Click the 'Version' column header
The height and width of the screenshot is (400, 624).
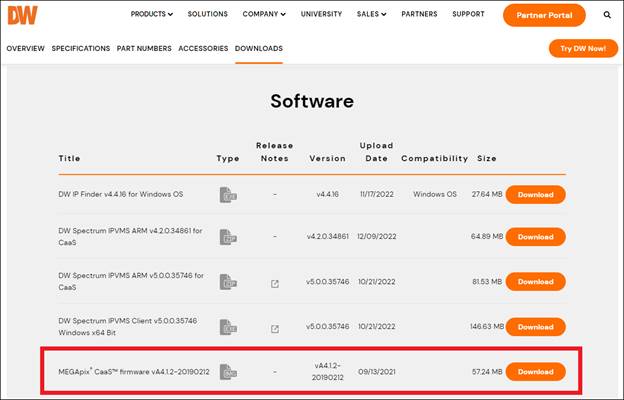point(328,158)
